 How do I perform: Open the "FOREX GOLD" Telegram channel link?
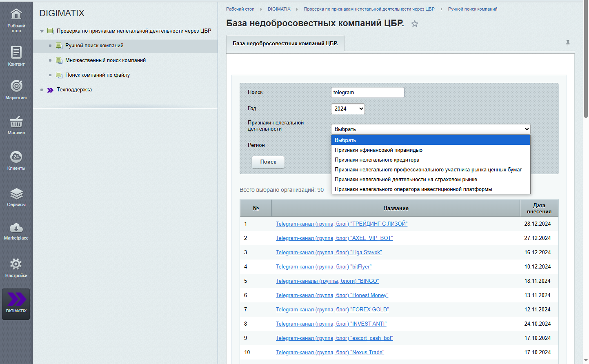tap(332, 310)
